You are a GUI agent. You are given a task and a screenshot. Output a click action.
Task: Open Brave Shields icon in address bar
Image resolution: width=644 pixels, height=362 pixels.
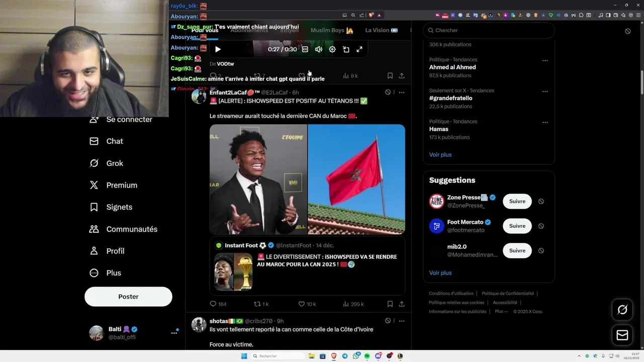pos(371,15)
